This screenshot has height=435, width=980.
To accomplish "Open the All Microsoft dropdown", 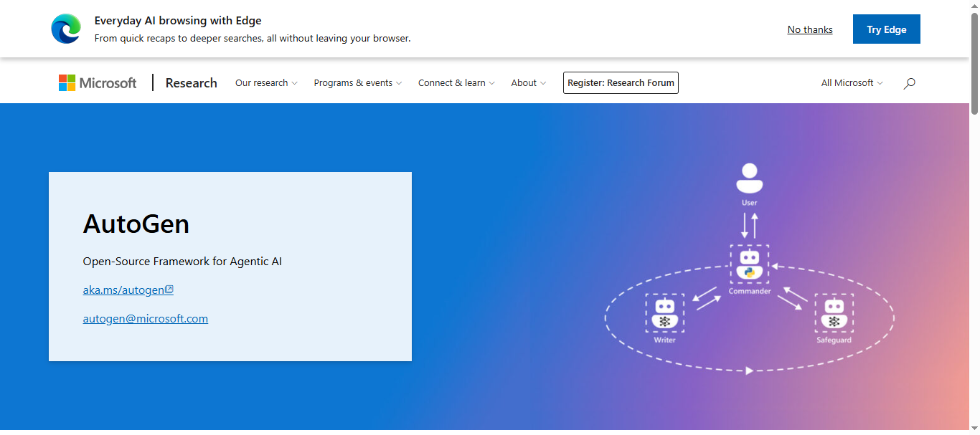I will tap(852, 83).
